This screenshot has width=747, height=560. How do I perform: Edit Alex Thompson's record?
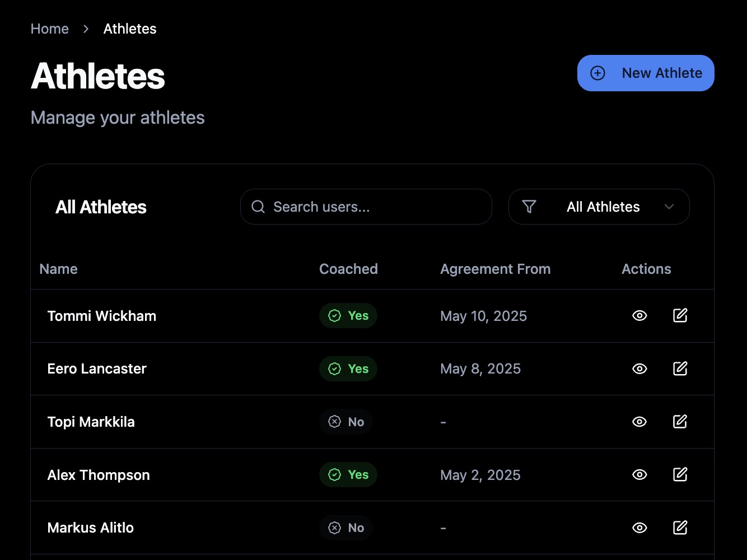coord(680,475)
